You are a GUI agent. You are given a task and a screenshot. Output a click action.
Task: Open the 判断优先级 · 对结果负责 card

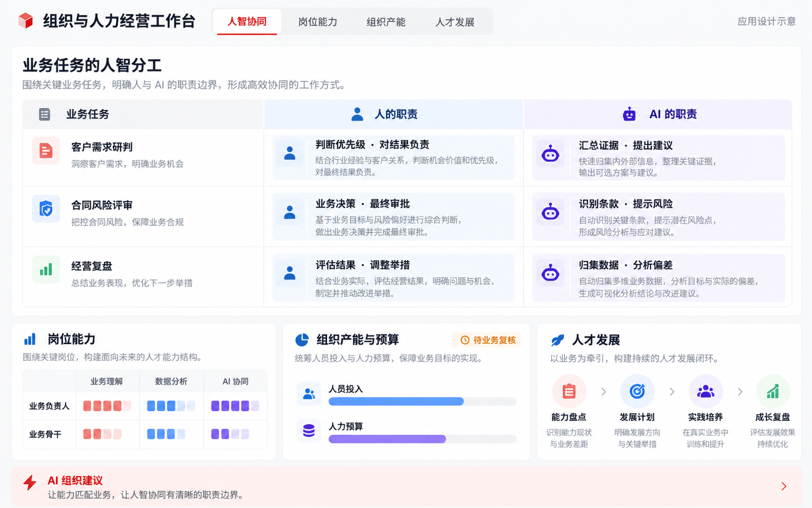point(393,157)
